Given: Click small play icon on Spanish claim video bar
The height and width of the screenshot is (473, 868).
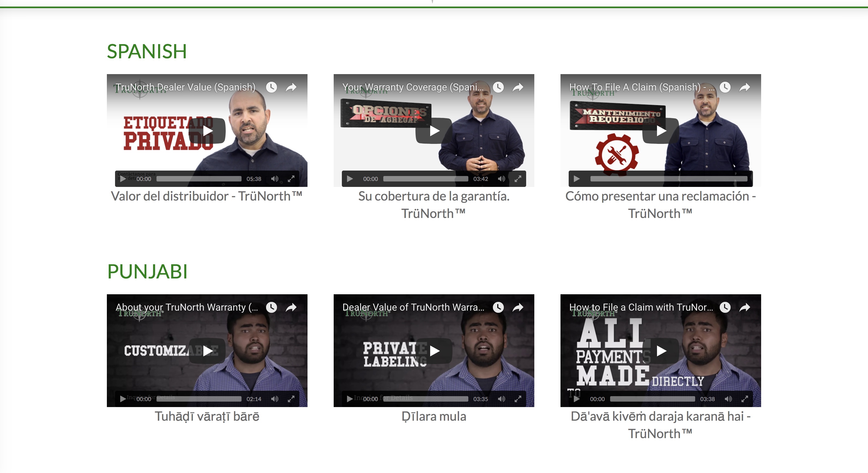Looking at the screenshot, I should [577, 179].
